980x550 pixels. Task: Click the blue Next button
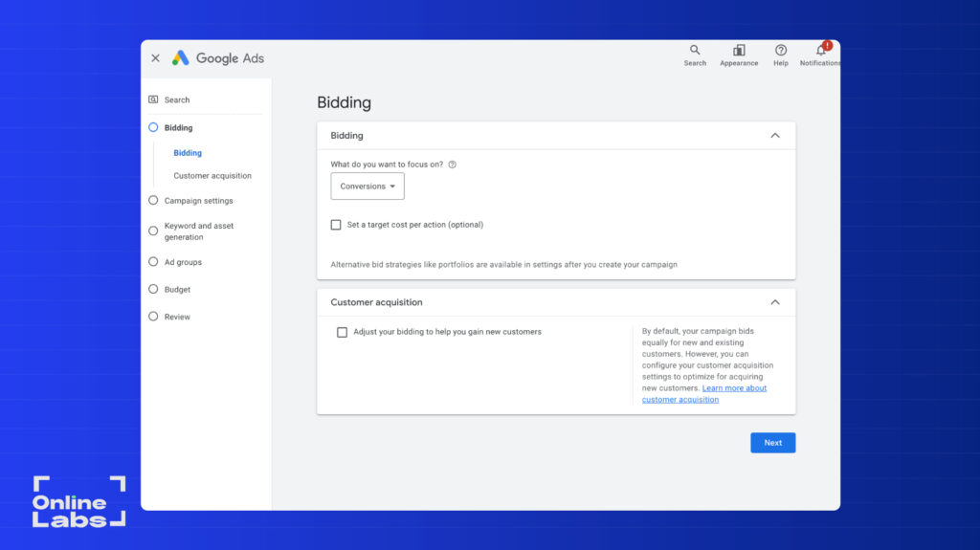pos(772,443)
